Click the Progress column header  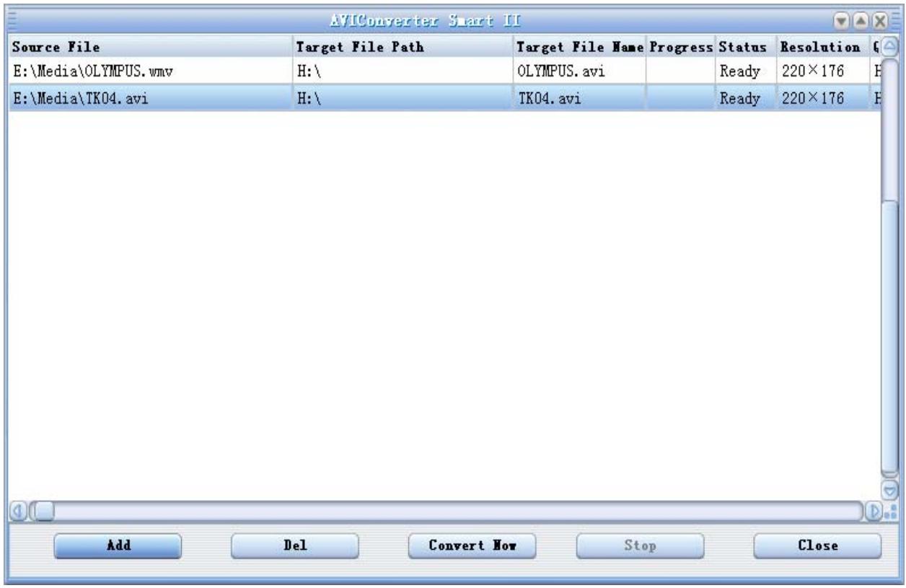pos(680,48)
